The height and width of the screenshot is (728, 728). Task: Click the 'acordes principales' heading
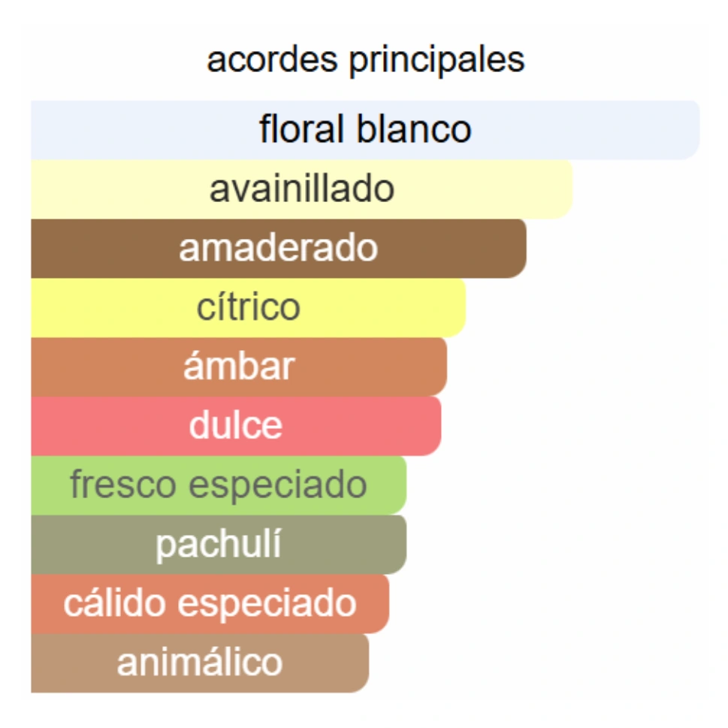pos(365,60)
